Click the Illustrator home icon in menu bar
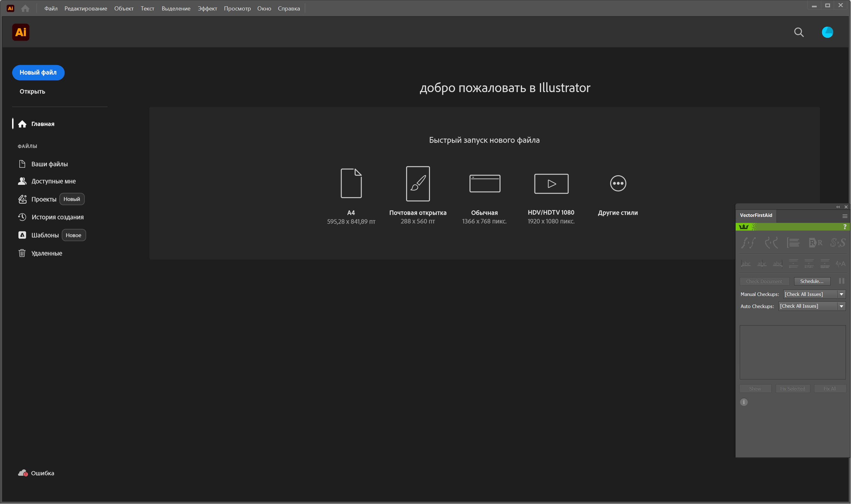The image size is (851, 504). 25,9
